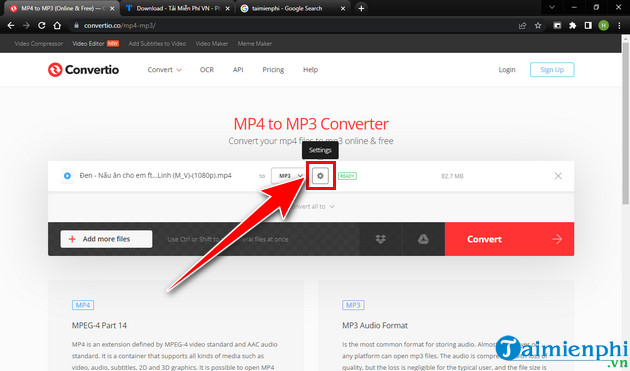Add file from Google Drive

[423, 239]
